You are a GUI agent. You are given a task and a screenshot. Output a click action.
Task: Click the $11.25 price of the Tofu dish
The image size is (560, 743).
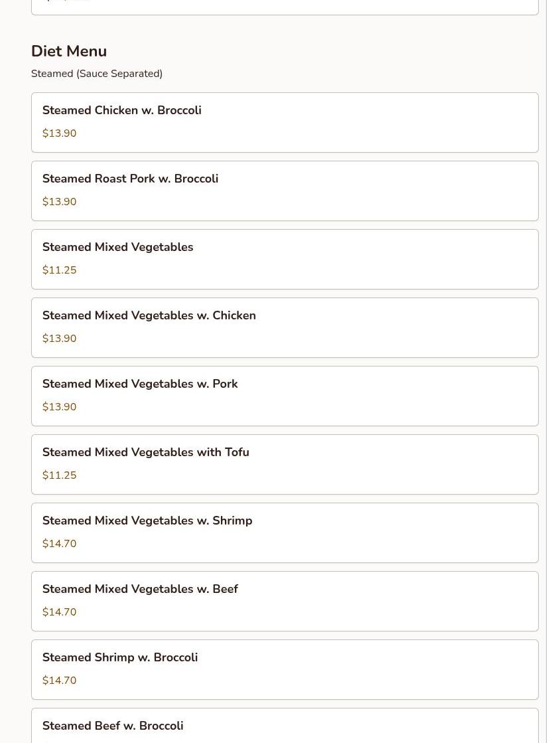(x=59, y=475)
